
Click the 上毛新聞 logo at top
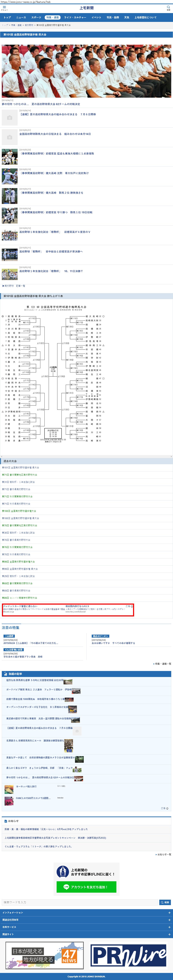click(87, 8)
